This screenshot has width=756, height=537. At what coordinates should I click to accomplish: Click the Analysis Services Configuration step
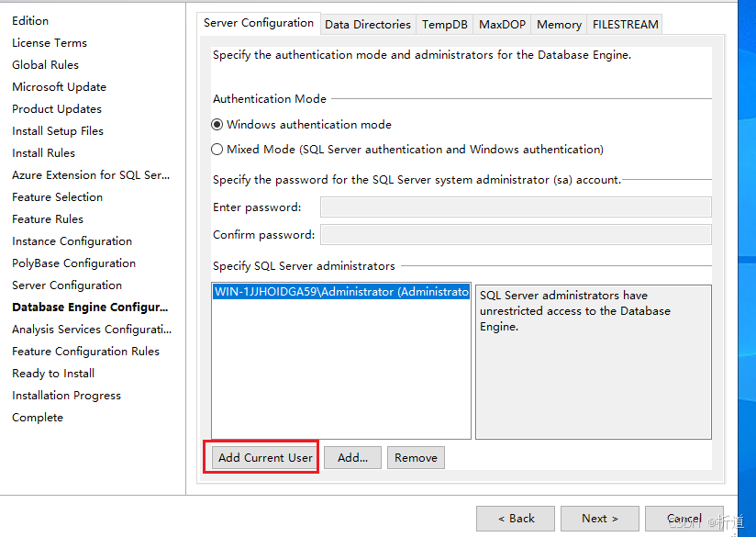(x=92, y=330)
